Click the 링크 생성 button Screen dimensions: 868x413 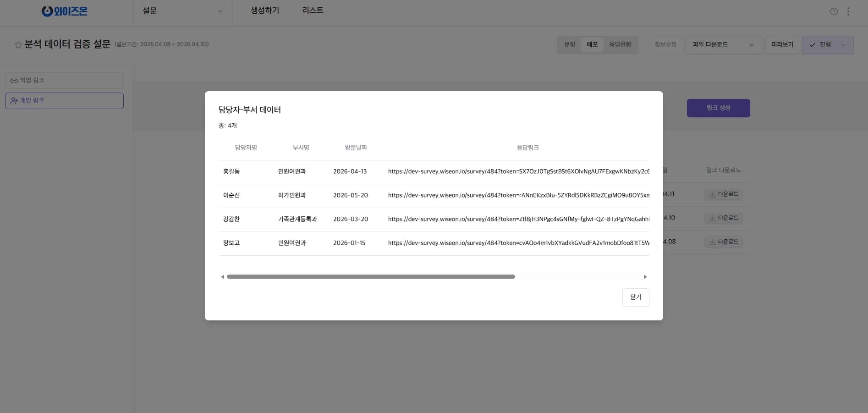[718, 108]
